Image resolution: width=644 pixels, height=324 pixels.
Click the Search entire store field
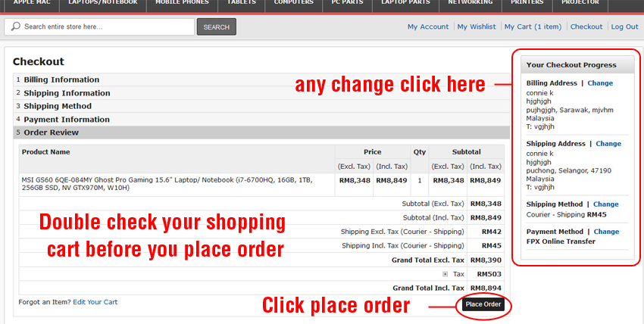click(x=99, y=26)
